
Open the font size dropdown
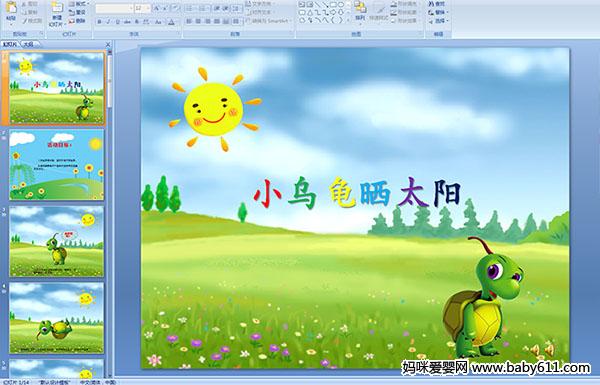tap(148, 8)
